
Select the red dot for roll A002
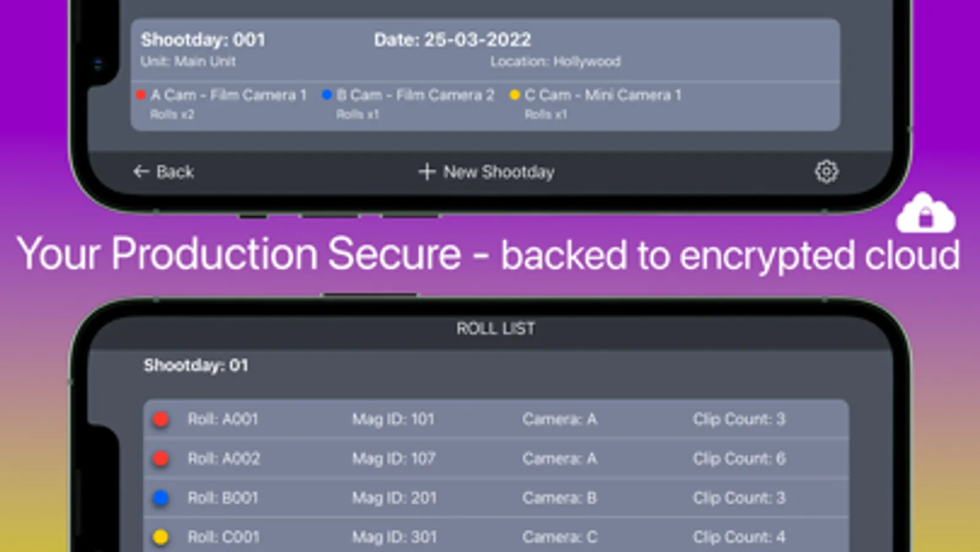[161, 459]
